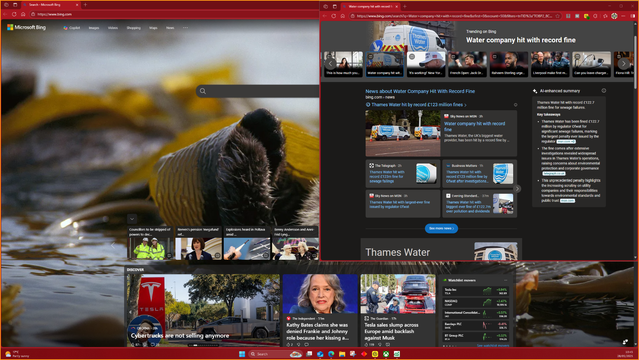
Task: Click the See more news button
Action: (441, 228)
